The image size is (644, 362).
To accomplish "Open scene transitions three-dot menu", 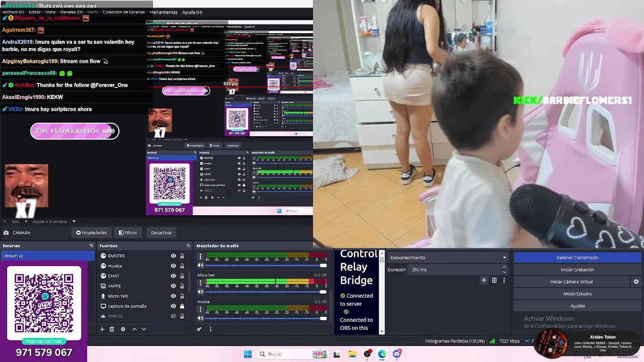I will (x=504, y=281).
